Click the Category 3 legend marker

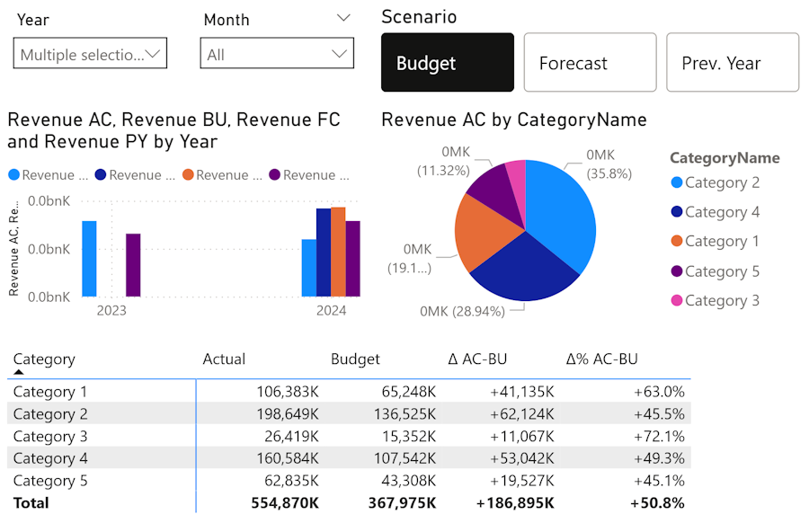point(677,301)
